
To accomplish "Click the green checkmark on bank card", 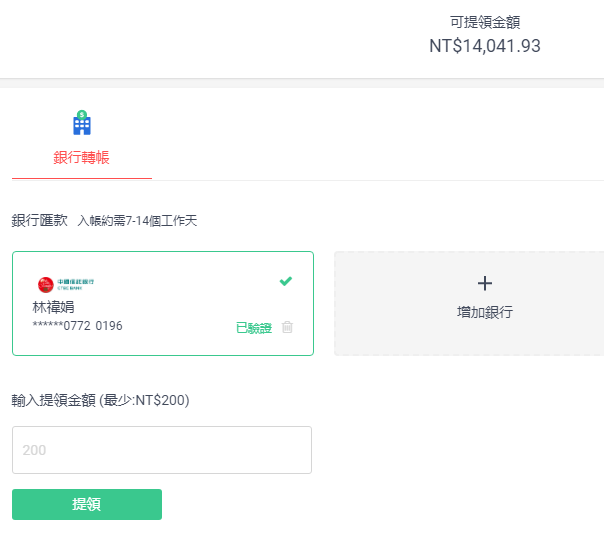I will point(286,281).
